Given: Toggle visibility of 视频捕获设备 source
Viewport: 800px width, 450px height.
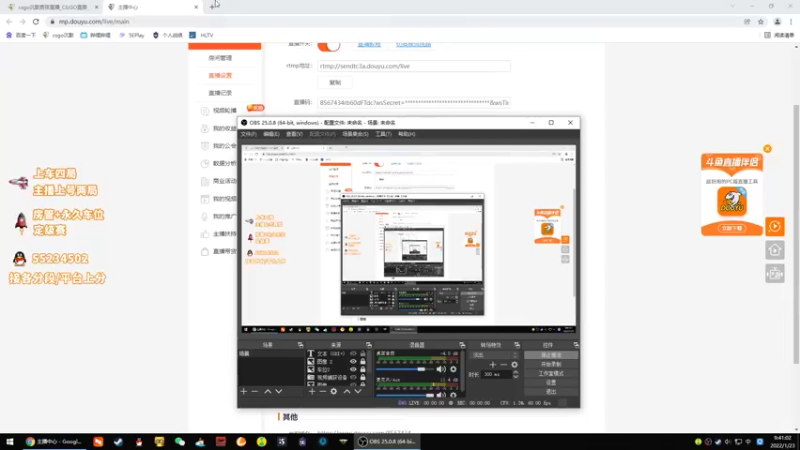Looking at the screenshot, I should pyautogui.click(x=353, y=377).
